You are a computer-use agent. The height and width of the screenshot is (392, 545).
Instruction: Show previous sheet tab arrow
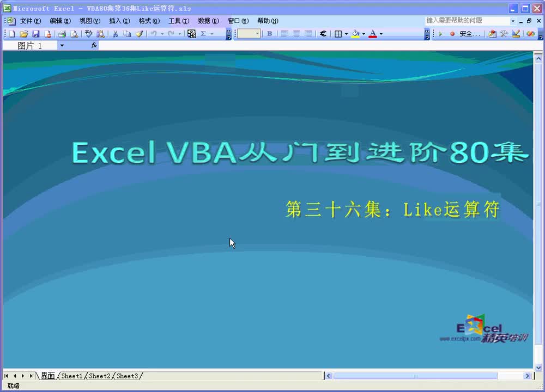coord(15,376)
